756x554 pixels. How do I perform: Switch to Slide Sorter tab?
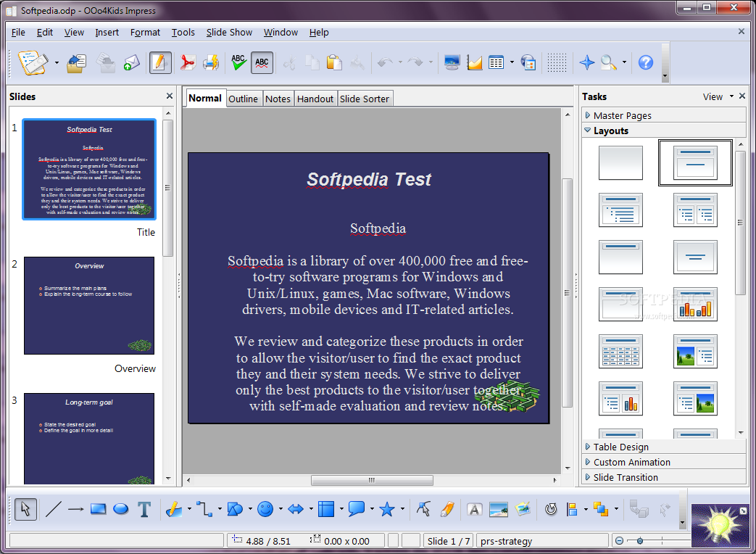click(365, 99)
